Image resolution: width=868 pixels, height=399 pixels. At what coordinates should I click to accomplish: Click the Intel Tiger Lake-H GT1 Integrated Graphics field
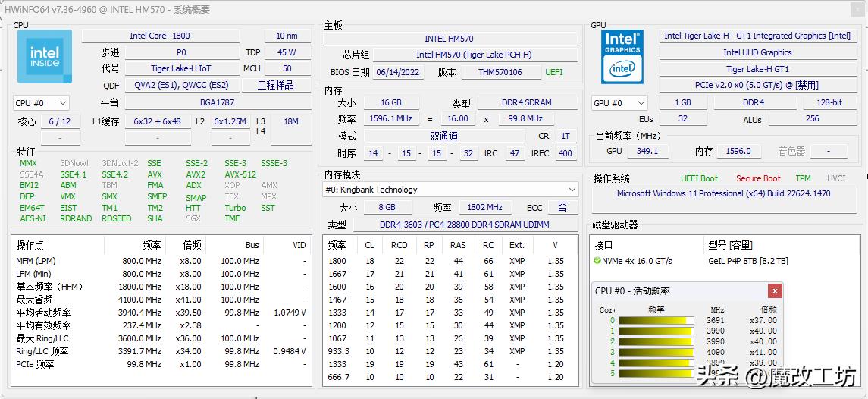[757, 36]
